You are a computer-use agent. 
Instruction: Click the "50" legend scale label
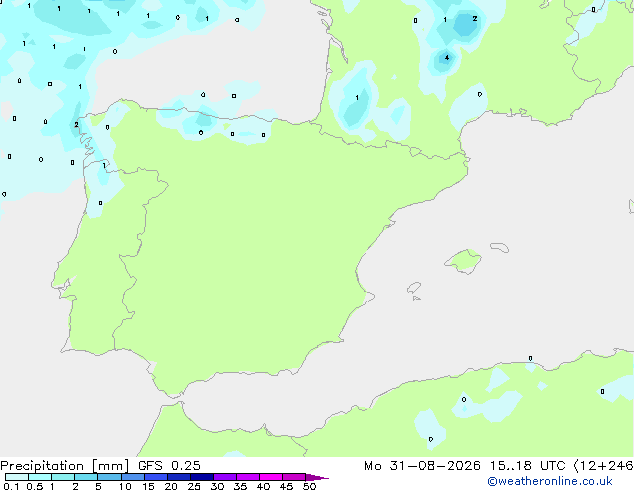(x=309, y=486)
